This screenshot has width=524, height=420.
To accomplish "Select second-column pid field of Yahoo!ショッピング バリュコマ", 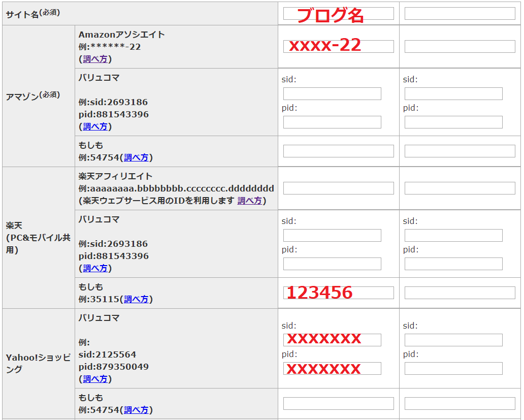I will coord(453,368).
